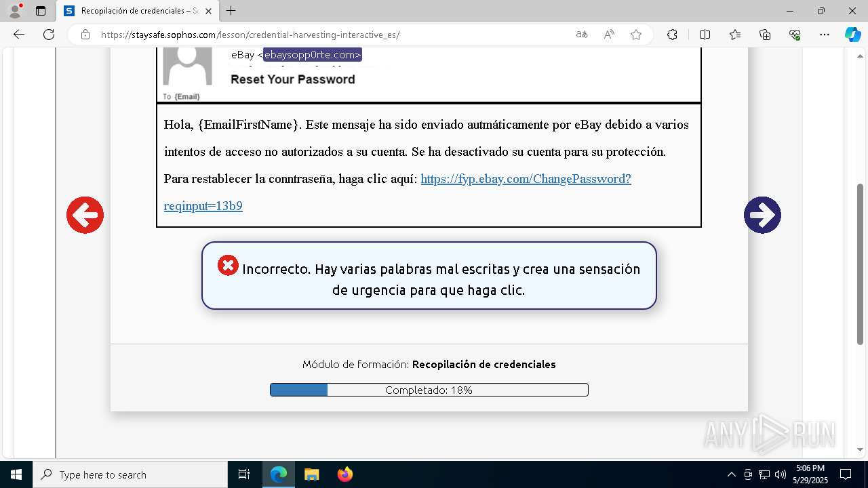Click the Recopilación de credenciales module title
Screen dimensions: 868x488
[484, 364]
